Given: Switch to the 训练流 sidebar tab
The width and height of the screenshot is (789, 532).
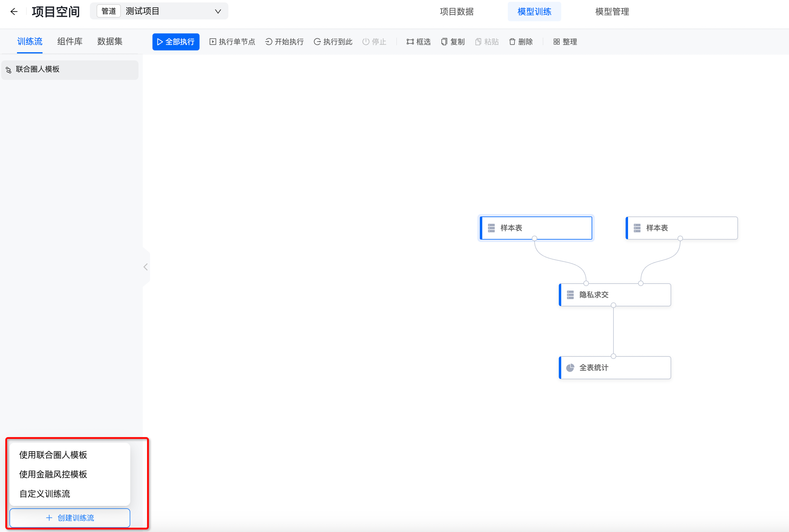Looking at the screenshot, I should pyautogui.click(x=30, y=41).
